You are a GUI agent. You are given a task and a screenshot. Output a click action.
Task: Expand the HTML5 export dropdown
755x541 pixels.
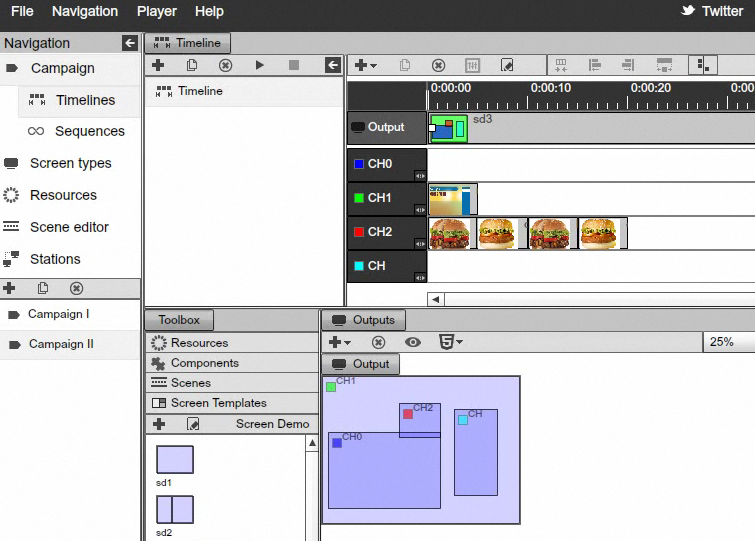(451, 342)
